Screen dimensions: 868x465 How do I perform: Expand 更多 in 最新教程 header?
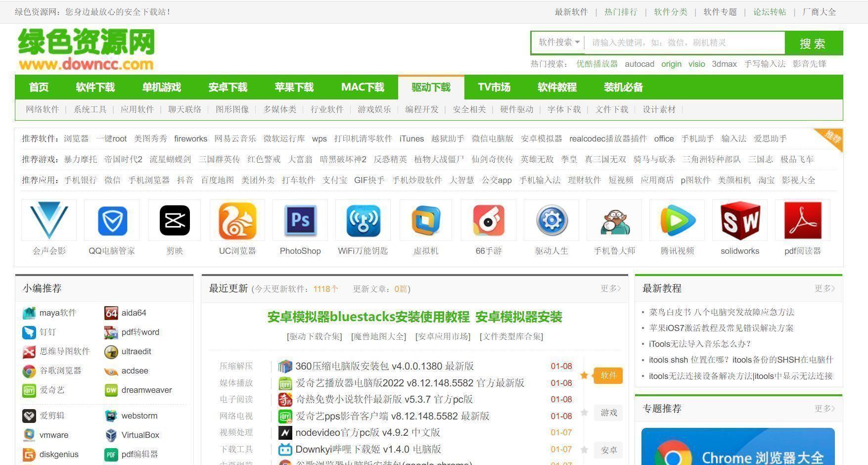point(824,288)
